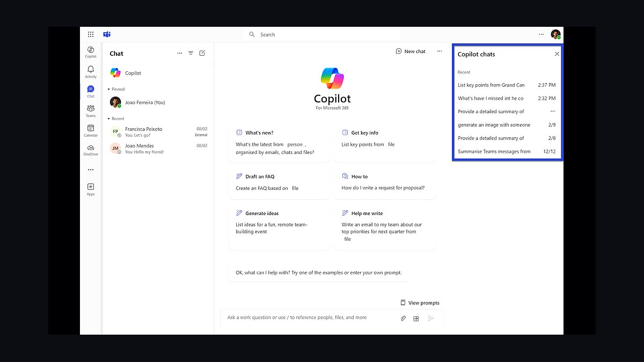Image resolution: width=644 pixels, height=362 pixels.
Task: Open Francisca Peixoto chat
Action: point(158,132)
